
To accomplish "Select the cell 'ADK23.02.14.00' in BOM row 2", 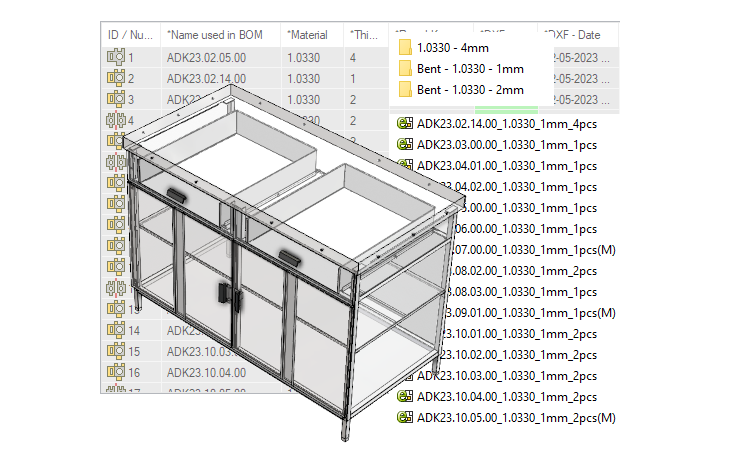I will 206,79.
